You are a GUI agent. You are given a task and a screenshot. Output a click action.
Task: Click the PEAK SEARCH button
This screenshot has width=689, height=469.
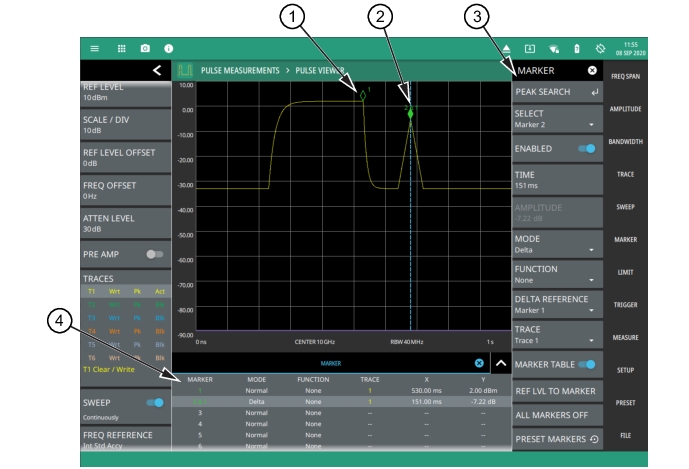click(x=557, y=92)
